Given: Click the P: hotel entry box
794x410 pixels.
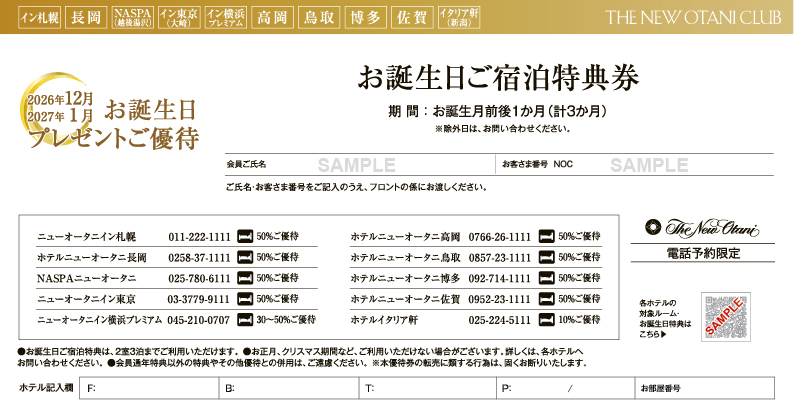Looking at the screenshot, I should click(566, 388).
